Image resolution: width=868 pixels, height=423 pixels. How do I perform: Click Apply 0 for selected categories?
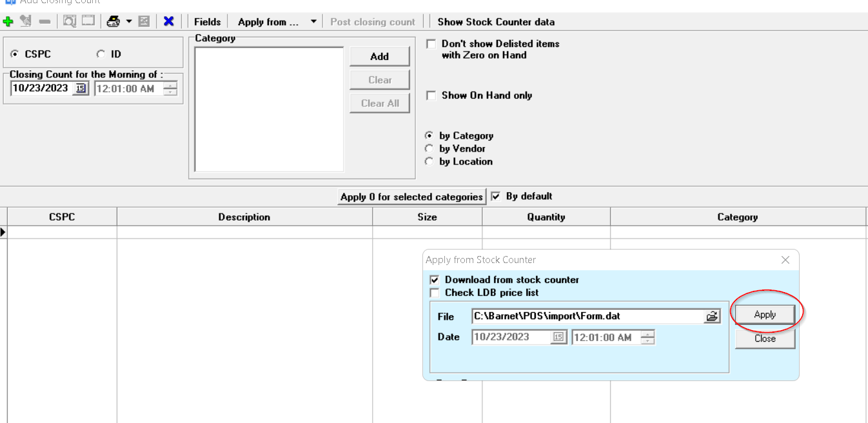tap(411, 197)
